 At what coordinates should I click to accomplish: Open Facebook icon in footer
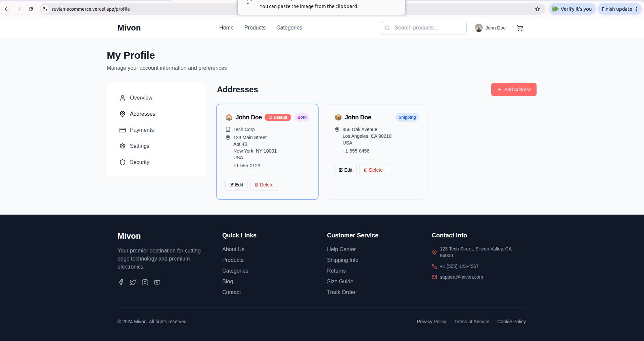(x=121, y=282)
